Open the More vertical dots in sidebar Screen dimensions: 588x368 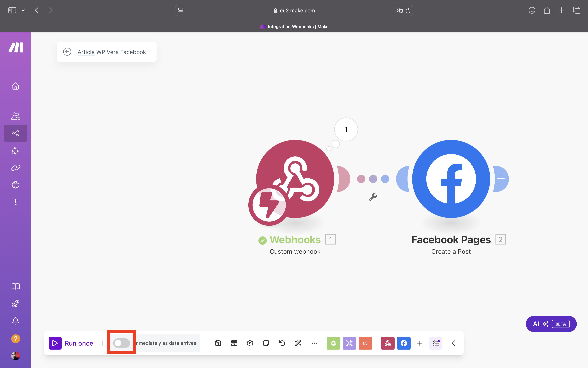point(16,202)
